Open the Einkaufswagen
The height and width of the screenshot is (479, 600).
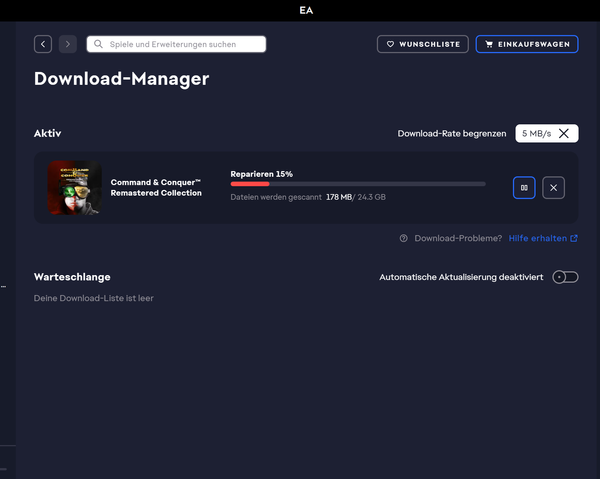tap(527, 44)
